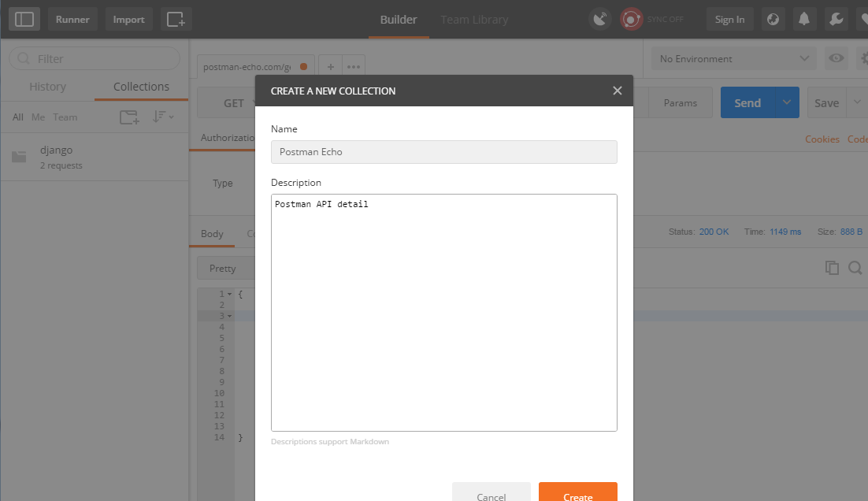Filter collections by All
This screenshot has width=868, height=501.
(17, 117)
